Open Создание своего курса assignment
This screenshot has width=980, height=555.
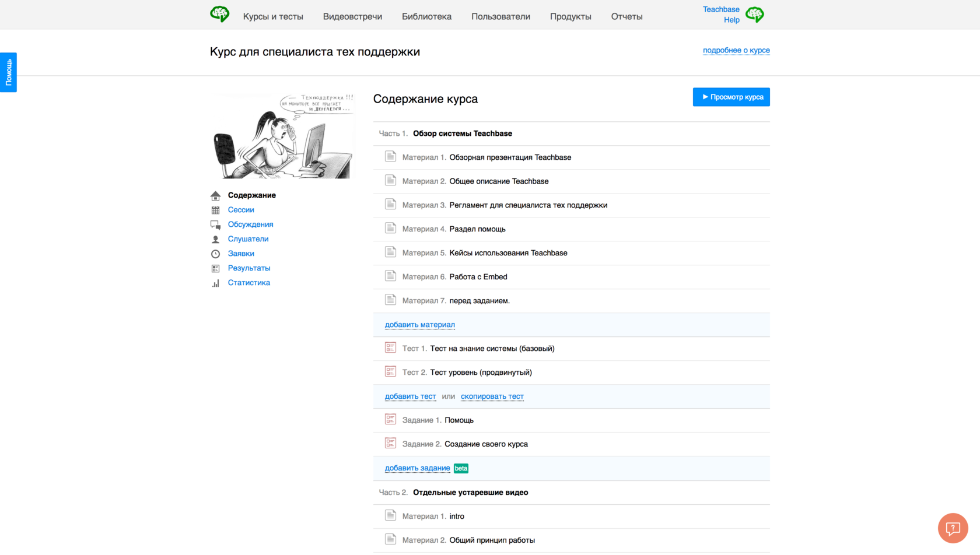click(487, 444)
